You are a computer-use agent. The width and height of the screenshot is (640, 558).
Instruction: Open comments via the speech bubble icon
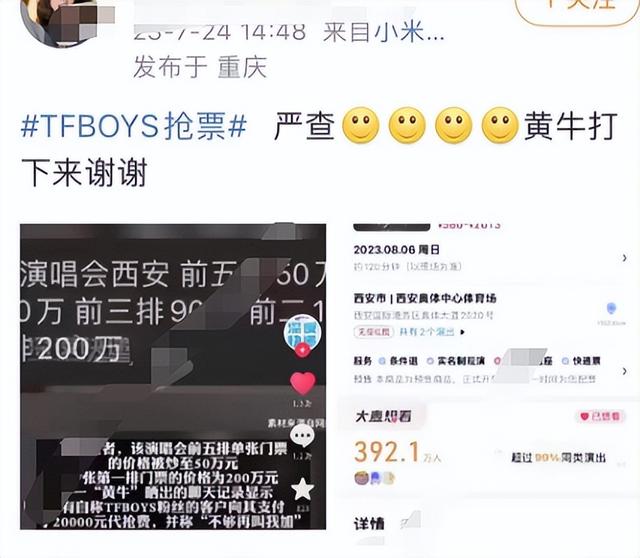tap(302, 436)
